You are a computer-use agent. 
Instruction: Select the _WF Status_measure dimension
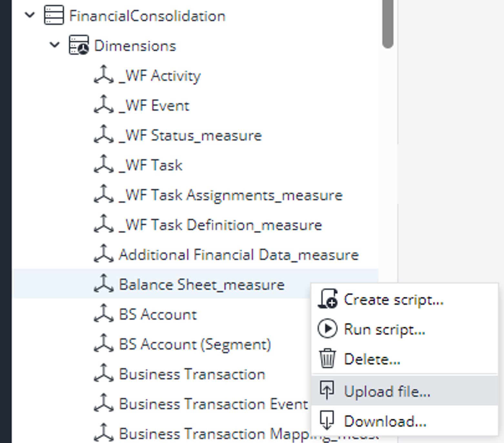pos(190,136)
